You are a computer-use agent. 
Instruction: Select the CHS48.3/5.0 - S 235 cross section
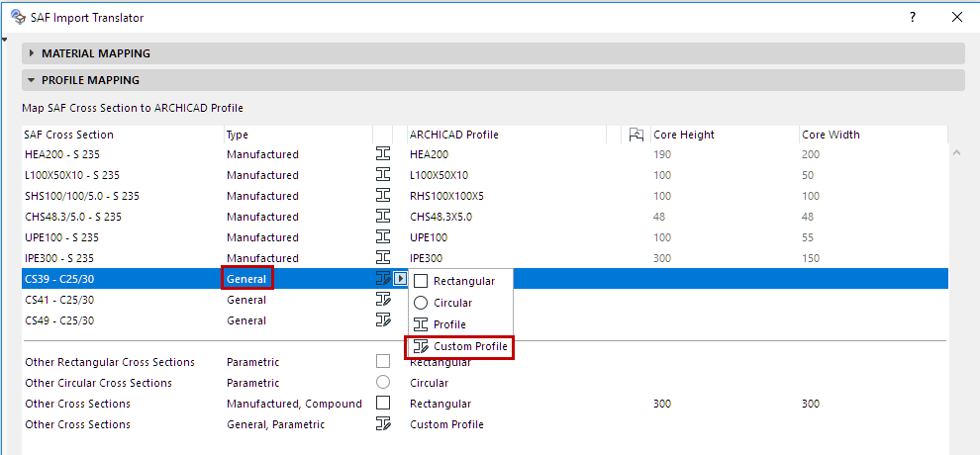point(73,217)
